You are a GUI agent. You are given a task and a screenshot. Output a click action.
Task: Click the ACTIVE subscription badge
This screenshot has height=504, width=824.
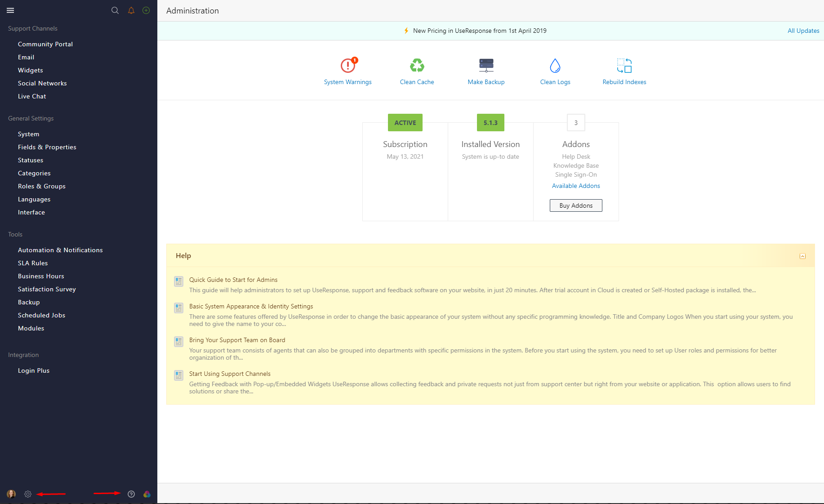coord(405,122)
